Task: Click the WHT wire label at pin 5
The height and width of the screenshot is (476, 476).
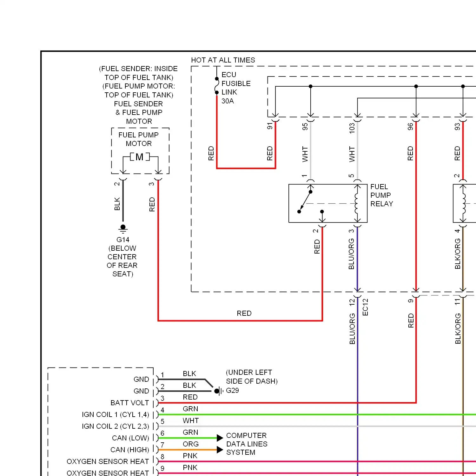Action: (191, 420)
